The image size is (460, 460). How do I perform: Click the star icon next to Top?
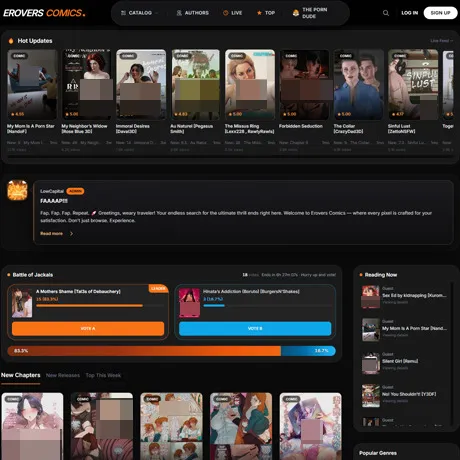259,13
